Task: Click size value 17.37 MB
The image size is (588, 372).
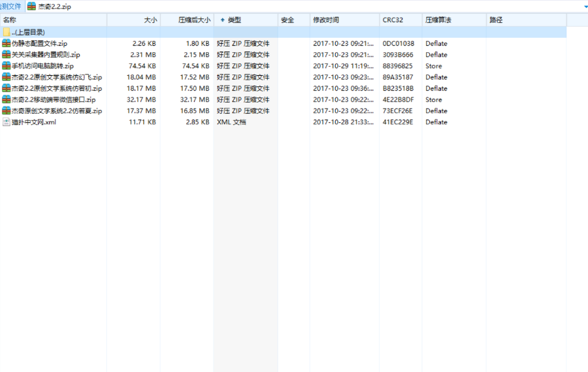Action: (x=141, y=111)
